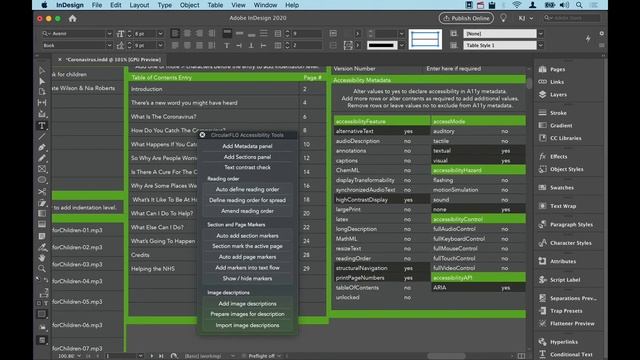Select the Zoom tool magnifier
The image size is (640, 360).
(42, 269)
